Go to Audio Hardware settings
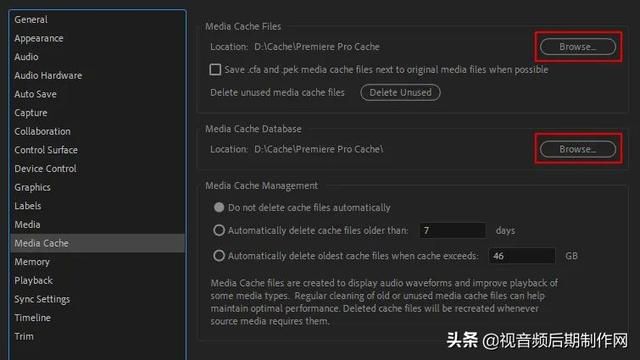This screenshot has width=640, height=360. coord(48,76)
